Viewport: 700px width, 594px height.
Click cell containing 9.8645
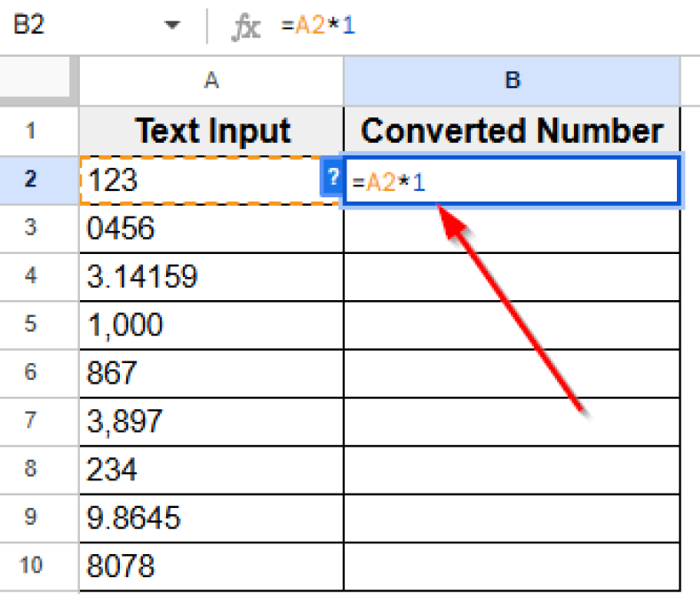click(x=211, y=518)
